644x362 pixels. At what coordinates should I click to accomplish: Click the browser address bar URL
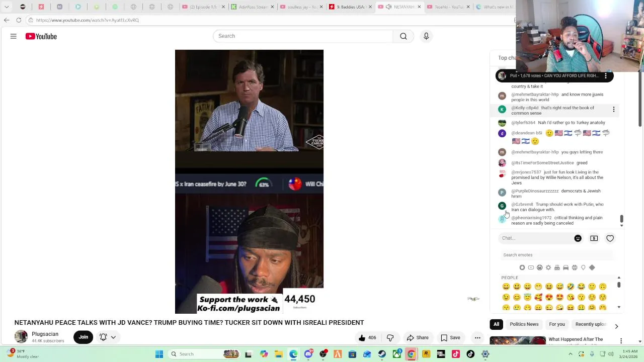[88, 20]
